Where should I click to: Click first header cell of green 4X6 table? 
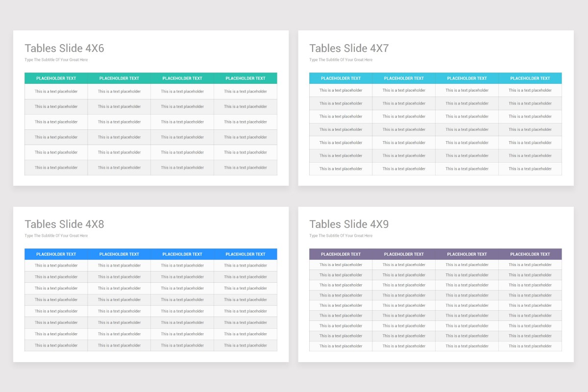[x=56, y=78]
